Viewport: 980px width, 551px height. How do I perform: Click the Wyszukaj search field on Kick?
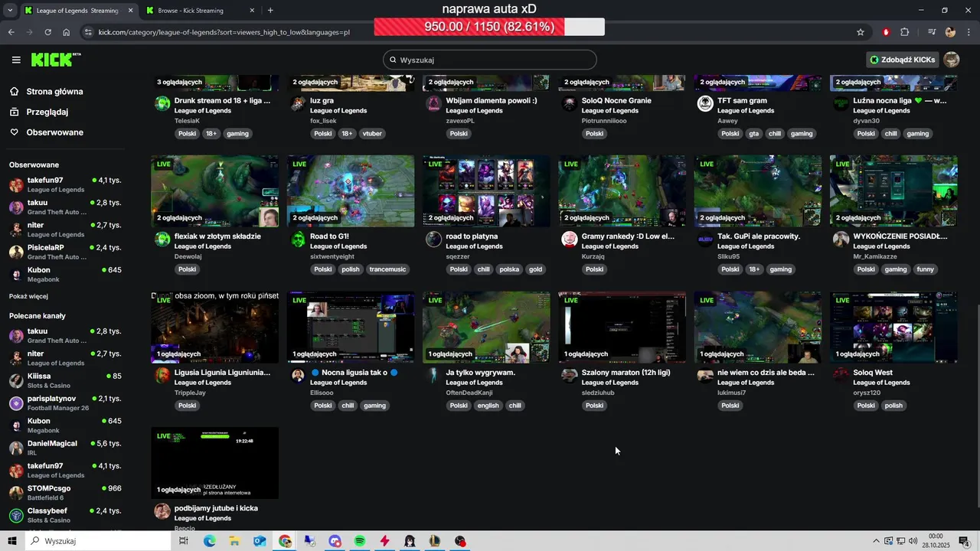coord(490,60)
